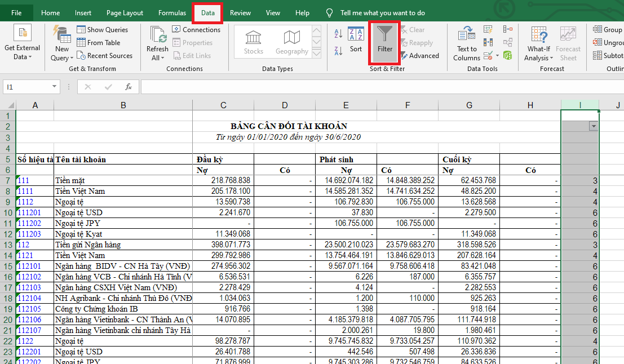Click the Connections button
The width and height of the screenshot is (624, 364).
coord(196,29)
